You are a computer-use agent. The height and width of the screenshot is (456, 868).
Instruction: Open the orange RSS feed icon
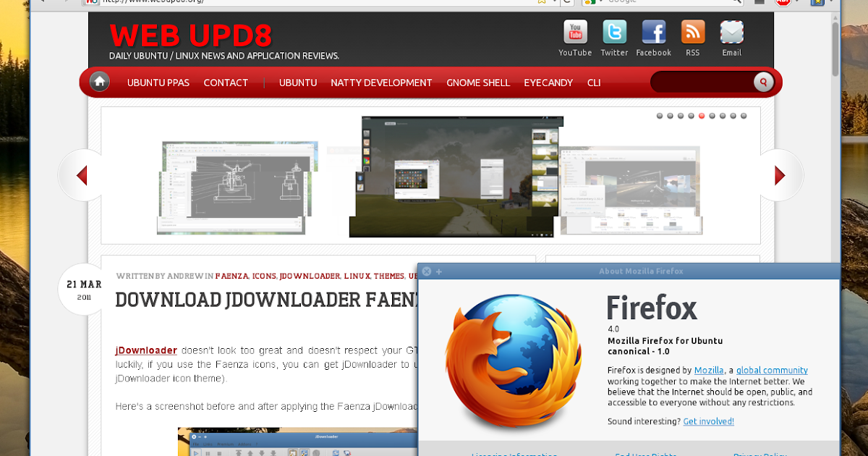[693, 32]
